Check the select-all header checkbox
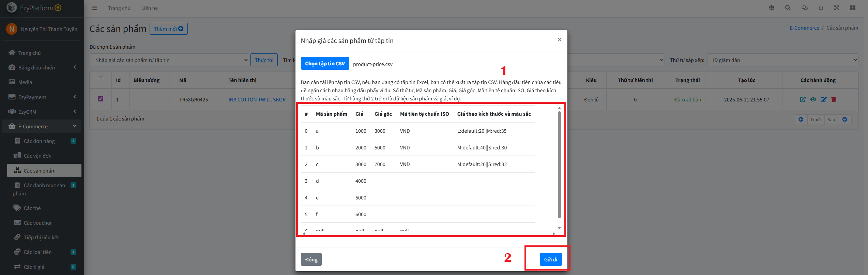The width and height of the screenshot is (868, 275). pyautogui.click(x=101, y=79)
